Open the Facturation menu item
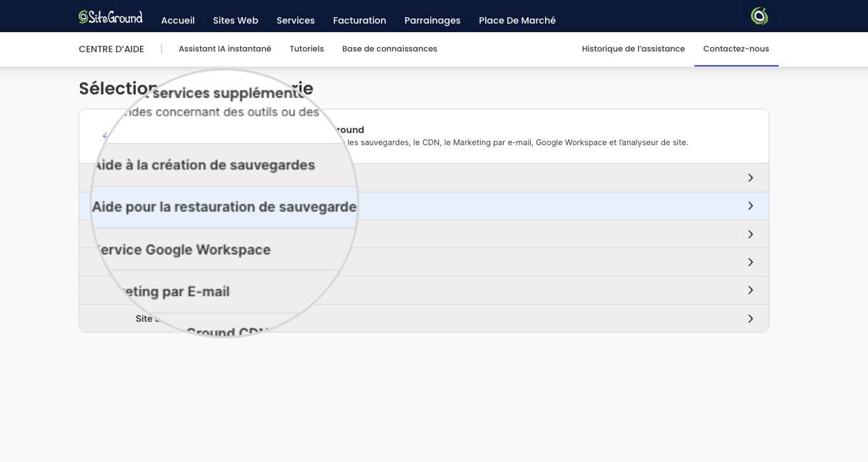 [359, 21]
